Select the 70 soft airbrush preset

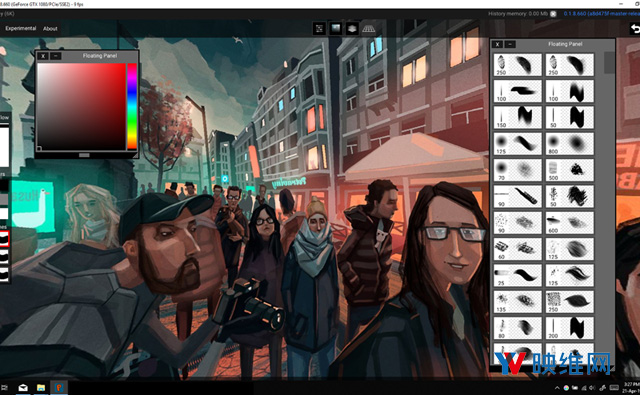click(518, 170)
